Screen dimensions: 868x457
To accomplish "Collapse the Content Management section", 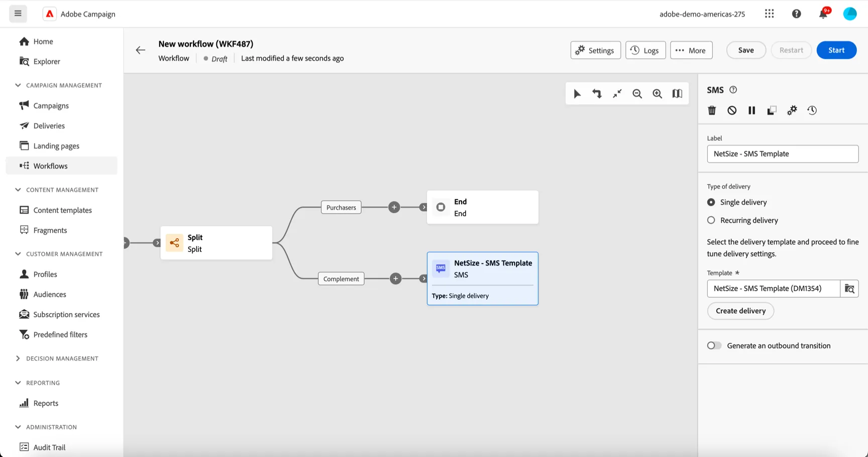I will (x=18, y=190).
